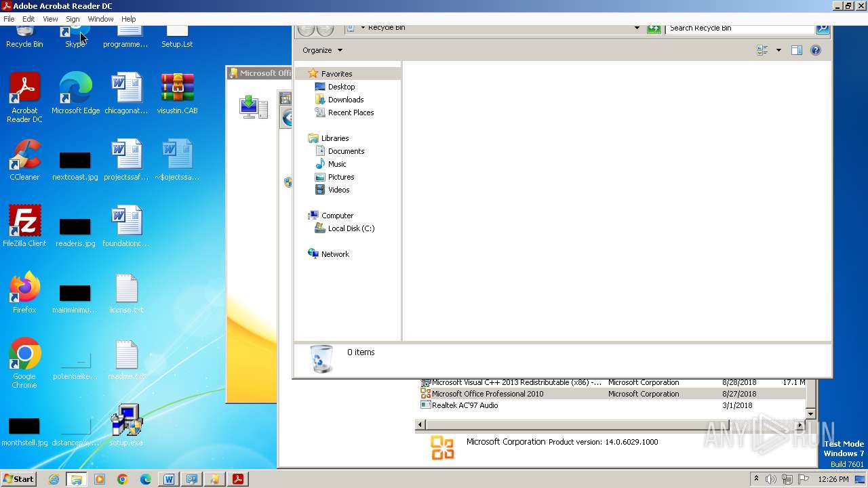Select the monthstell.jpg desktop file
The width and height of the screenshot is (868, 488).
click(x=24, y=432)
